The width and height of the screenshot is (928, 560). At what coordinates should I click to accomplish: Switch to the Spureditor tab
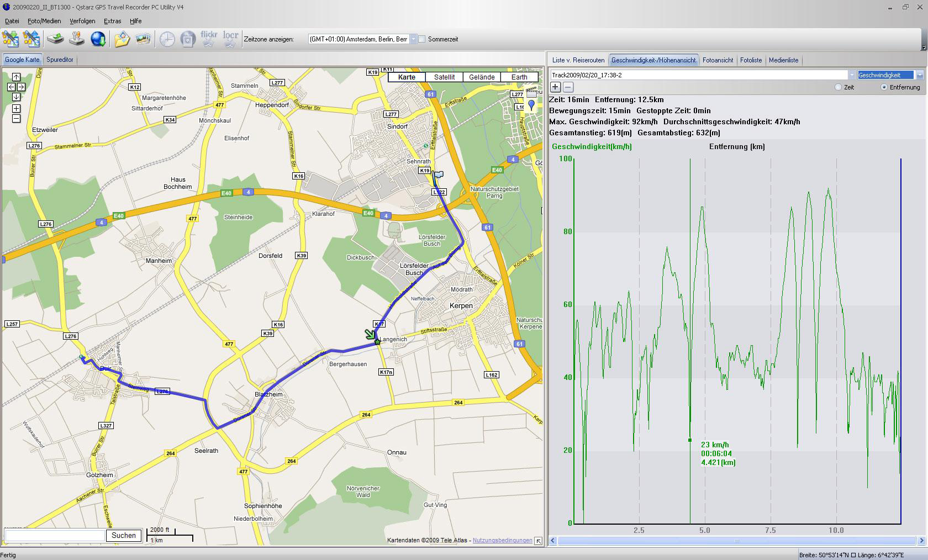pos(60,60)
